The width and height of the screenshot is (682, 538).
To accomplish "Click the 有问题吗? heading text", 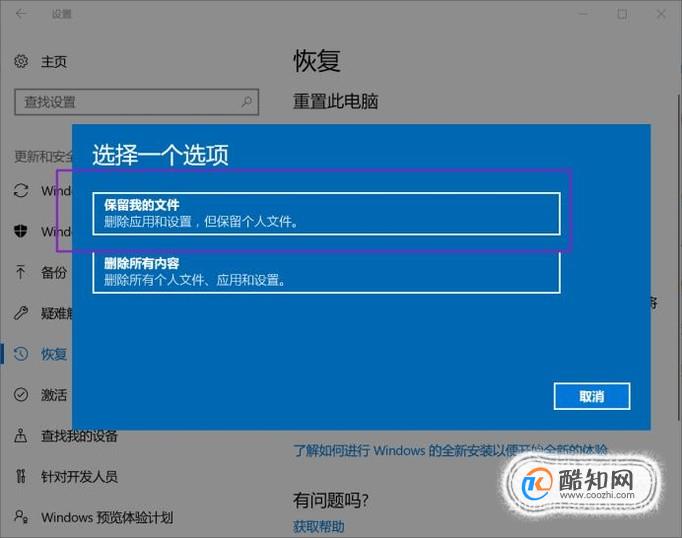I will click(x=331, y=501).
